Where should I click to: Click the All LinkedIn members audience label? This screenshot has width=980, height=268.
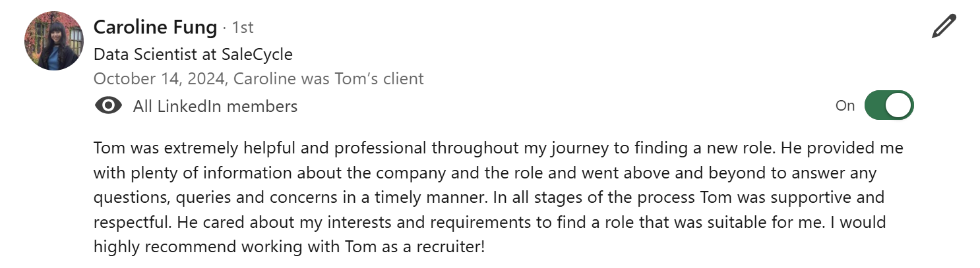[x=215, y=106]
